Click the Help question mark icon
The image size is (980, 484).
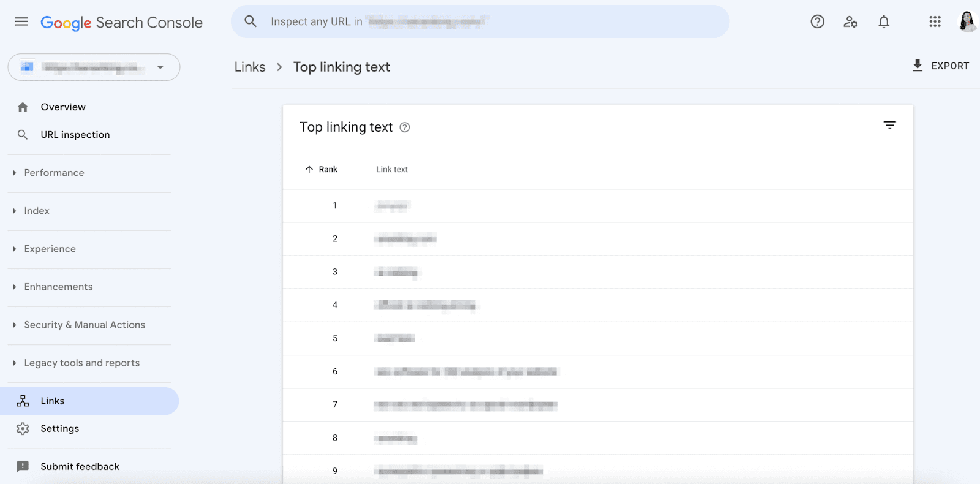point(817,21)
